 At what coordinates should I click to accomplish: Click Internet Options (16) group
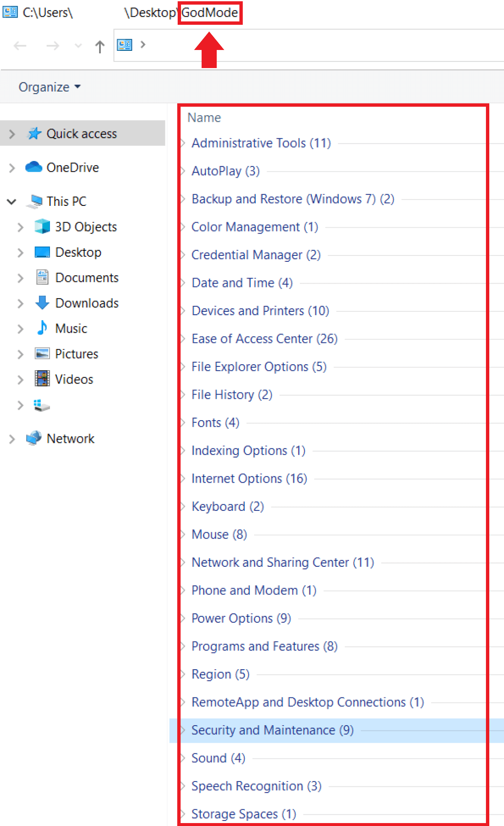pyautogui.click(x=249, y=479)
